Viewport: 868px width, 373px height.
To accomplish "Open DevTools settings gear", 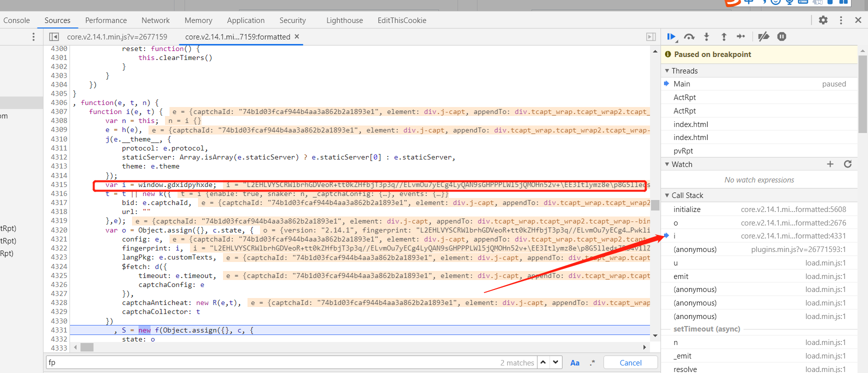I will (823, 20).
